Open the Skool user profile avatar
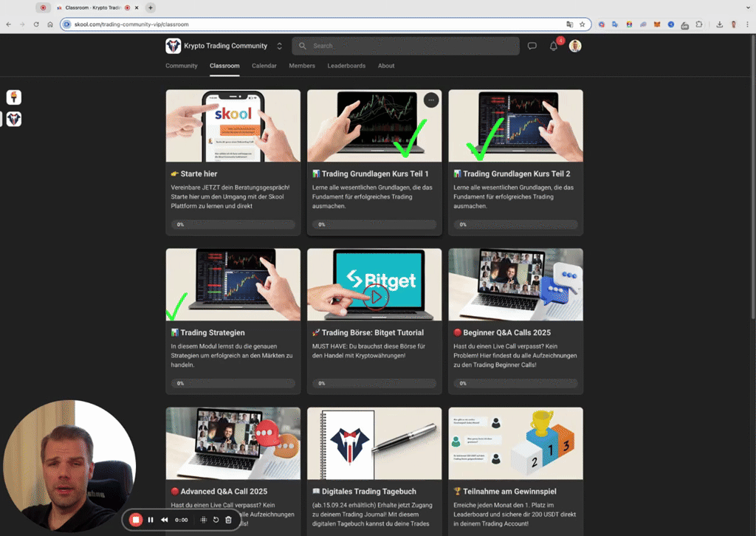This screenshot has width=756, height=536. point(574,46)
